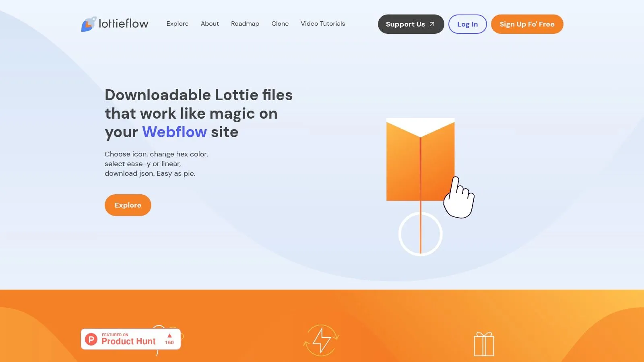Click the blue Webflow word in headline
Image resolution: width=644 pixels, height=362 pixels.
[175, 132]
